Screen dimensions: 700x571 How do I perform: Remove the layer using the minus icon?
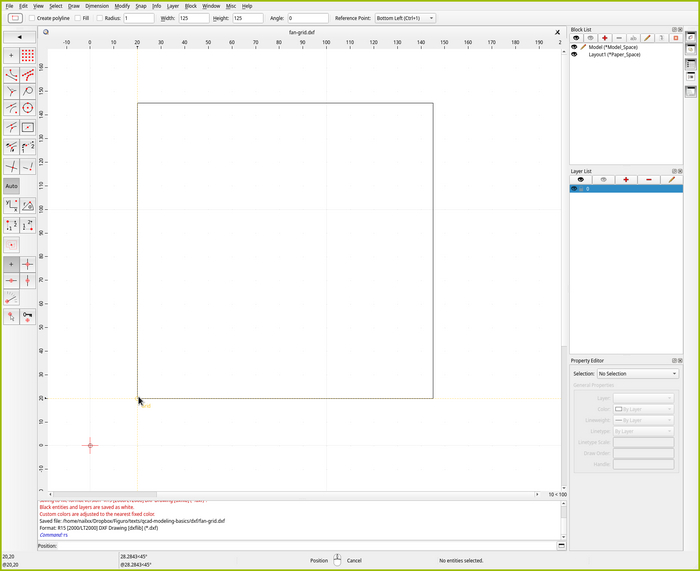[x=649, y=180]
